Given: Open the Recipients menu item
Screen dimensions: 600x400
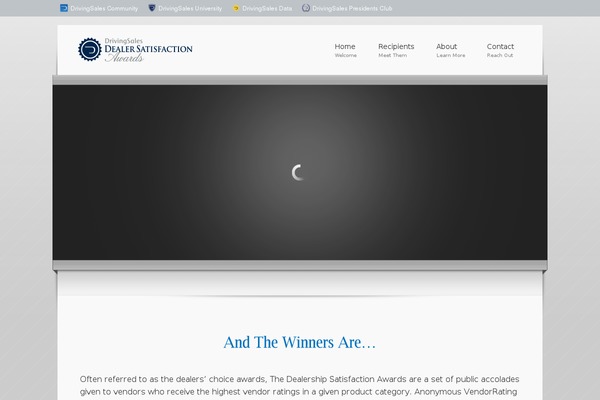Looking at the screenshot, I should (x=396, y=50).
